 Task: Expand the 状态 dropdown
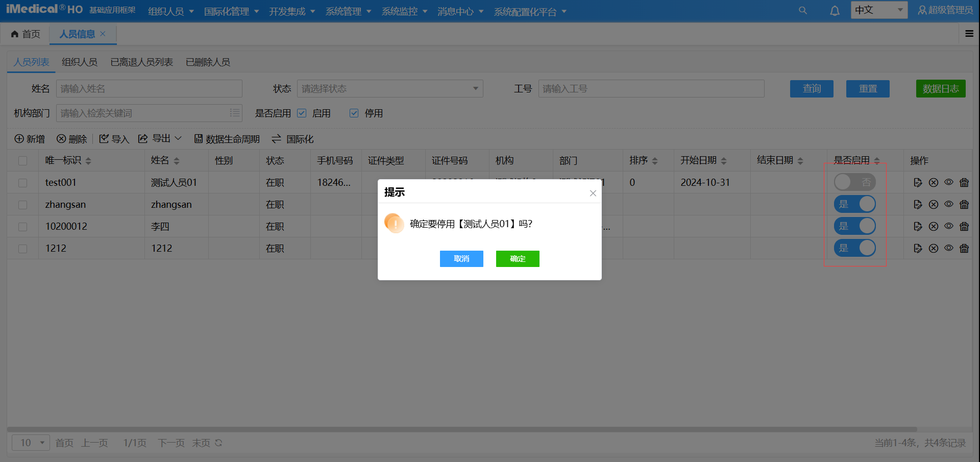point(390,89)
